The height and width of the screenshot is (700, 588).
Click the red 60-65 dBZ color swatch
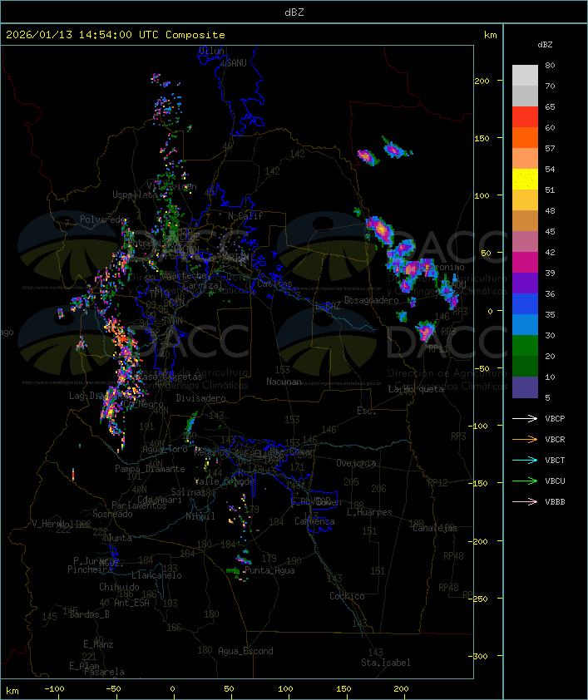[525, 117]
